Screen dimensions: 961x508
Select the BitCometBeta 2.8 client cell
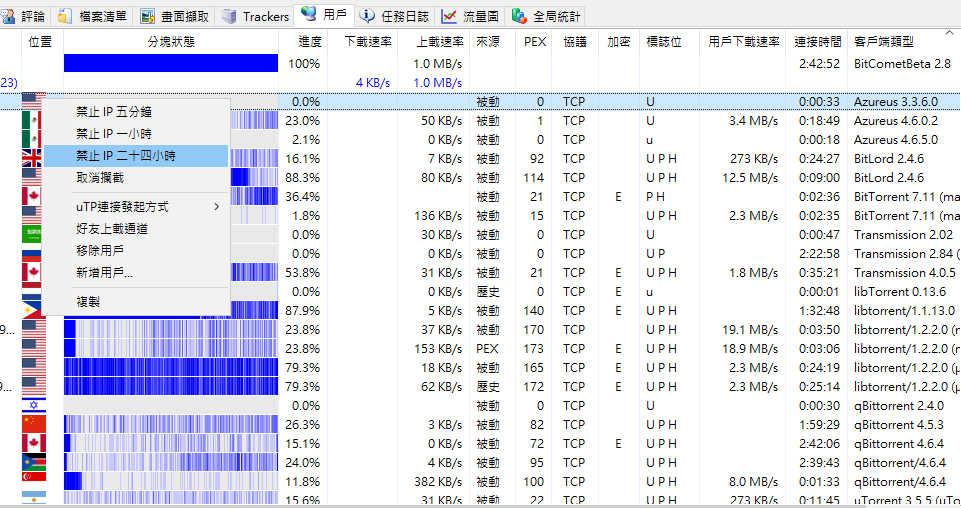[902, 64]
